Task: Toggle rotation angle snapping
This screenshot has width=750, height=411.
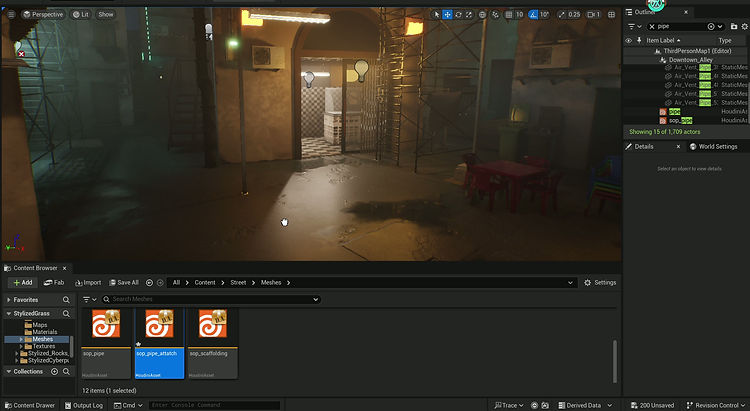Action: tap(533, 15)
